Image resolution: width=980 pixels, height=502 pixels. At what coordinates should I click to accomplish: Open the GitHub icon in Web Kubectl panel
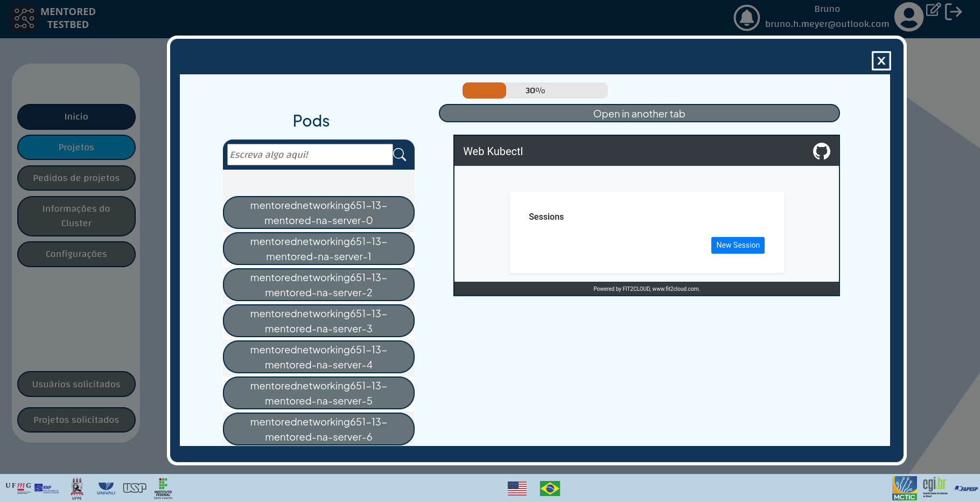[x=821, y=151]
